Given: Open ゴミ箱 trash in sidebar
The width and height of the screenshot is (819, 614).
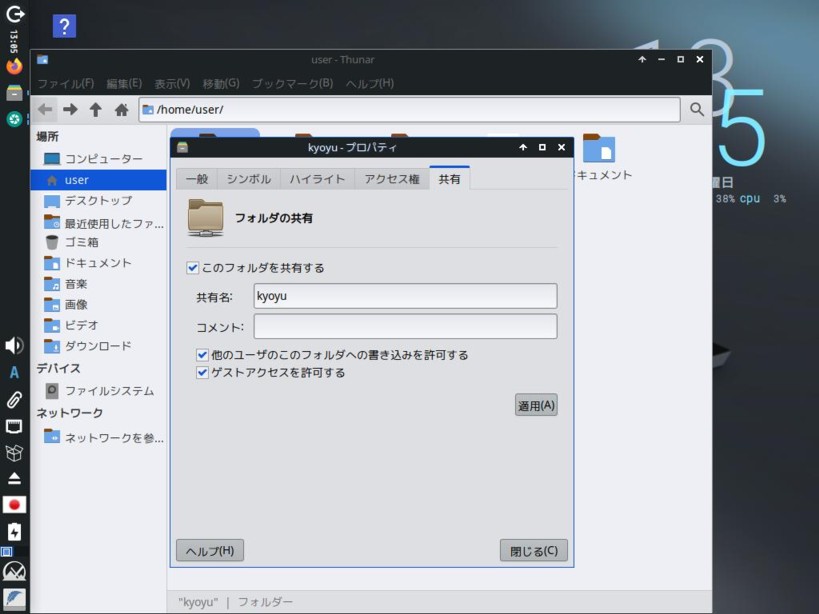Looking at the screenshot, I should 81,242.
